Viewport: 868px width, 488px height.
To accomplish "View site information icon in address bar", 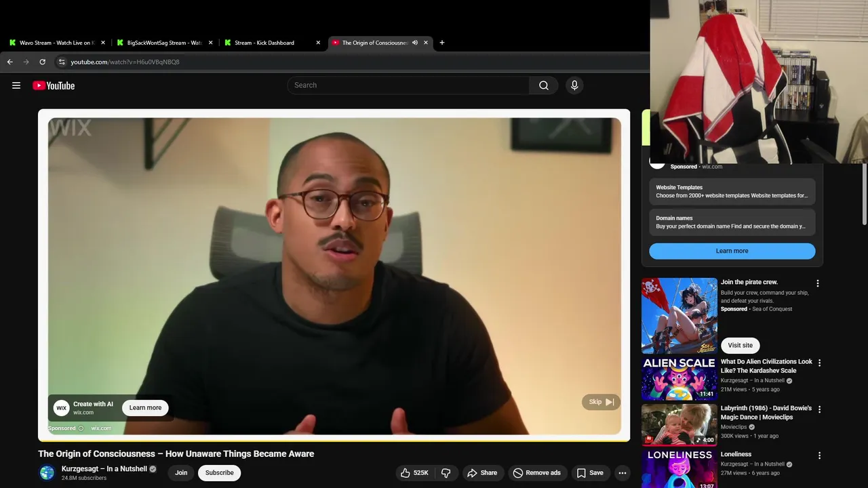I will tap(61, 62).
